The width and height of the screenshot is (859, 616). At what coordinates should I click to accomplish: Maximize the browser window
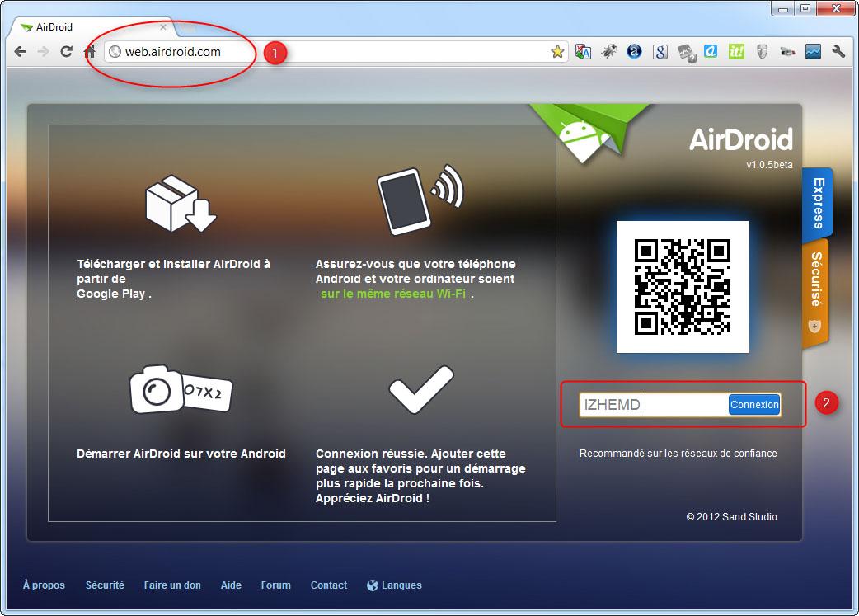(805, 9)
